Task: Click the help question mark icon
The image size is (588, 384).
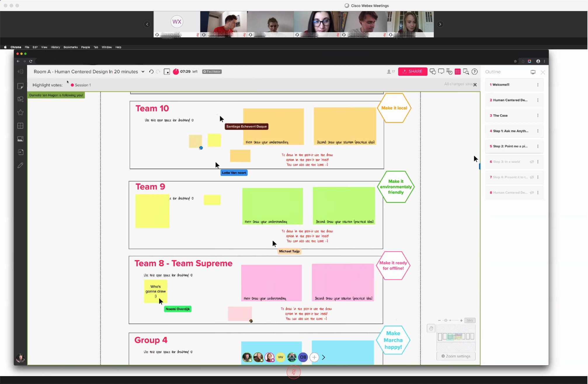Action: click(x=475, y=72)
